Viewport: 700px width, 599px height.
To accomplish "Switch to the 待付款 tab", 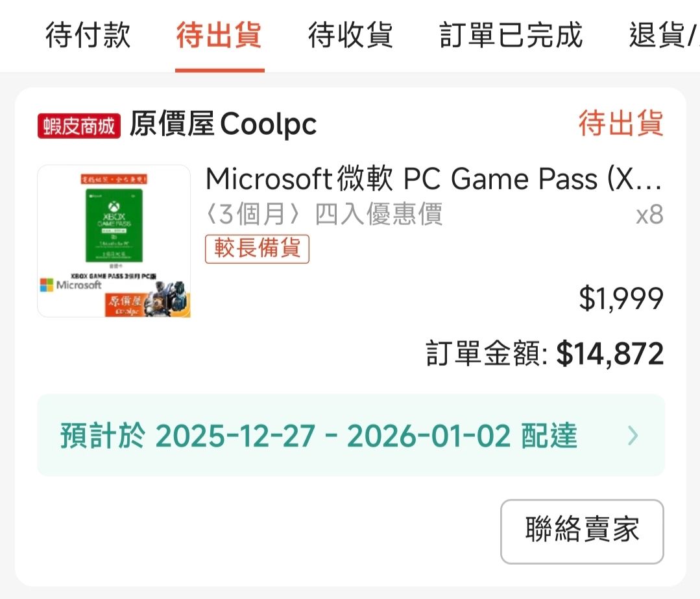I will click(x=88, y=35).
